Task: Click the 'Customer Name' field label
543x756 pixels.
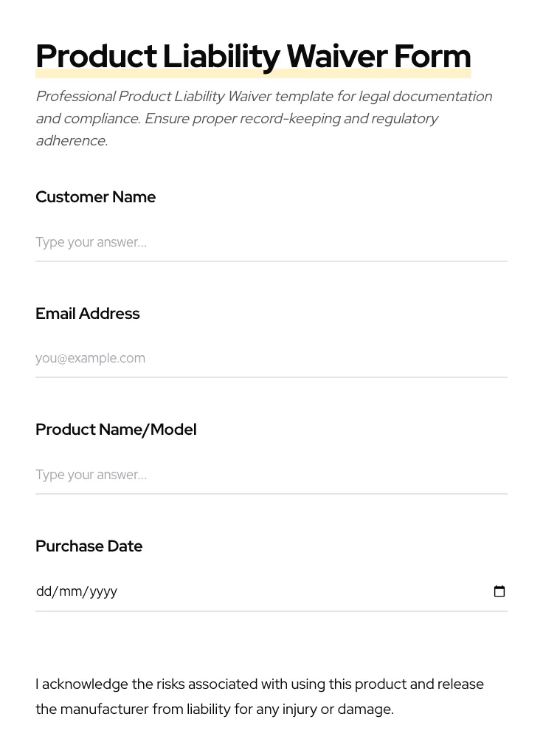Action: pos(95,197)
